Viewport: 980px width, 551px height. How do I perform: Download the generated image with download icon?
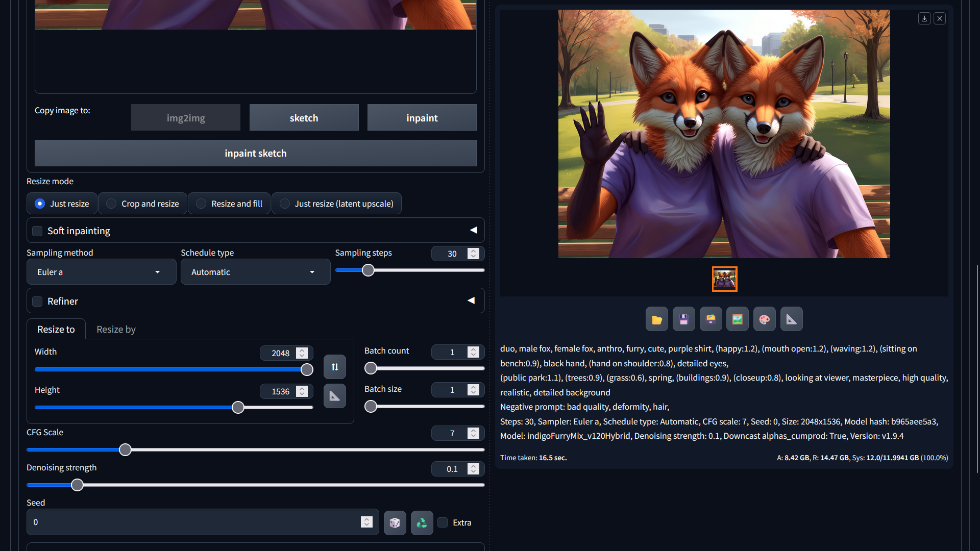[x=924, y=18]
